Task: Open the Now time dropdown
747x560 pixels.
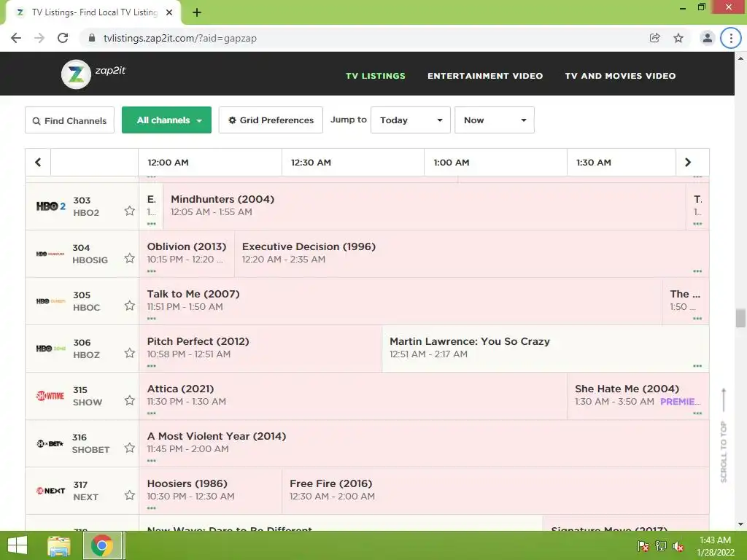Action: (x=494, y=120)
